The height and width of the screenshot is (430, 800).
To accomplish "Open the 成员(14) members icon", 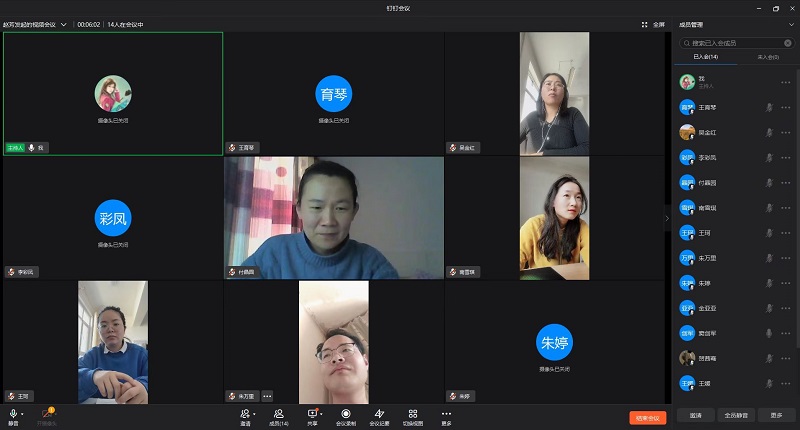I will [x=280, y=413].
